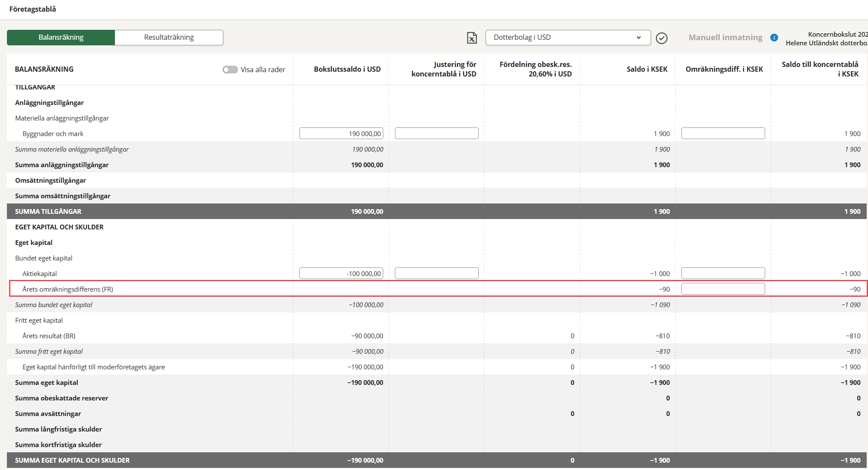The height and width of the screenshot is (470, 868).
Task: Click the Årets omräkningsdifferens (FR) row label
Action: tap(68, 289)
